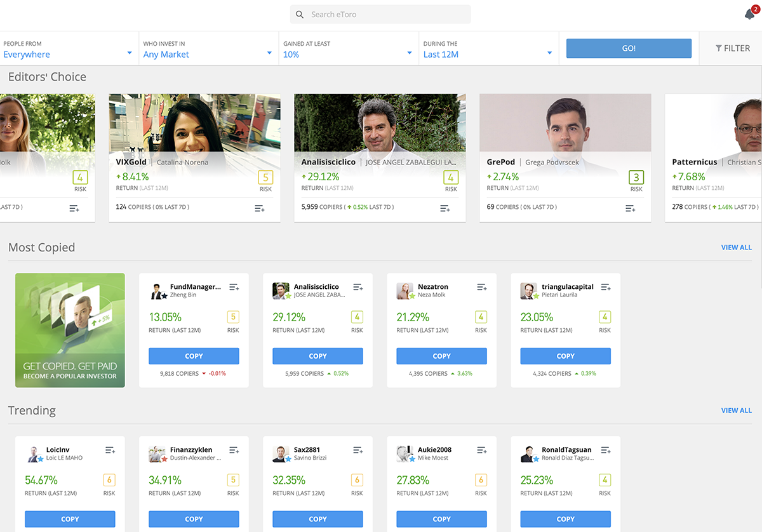The height and width of the screenshot is (532, 762).
Task: Copy trader triangulacapital
Action: click(565, 356)
